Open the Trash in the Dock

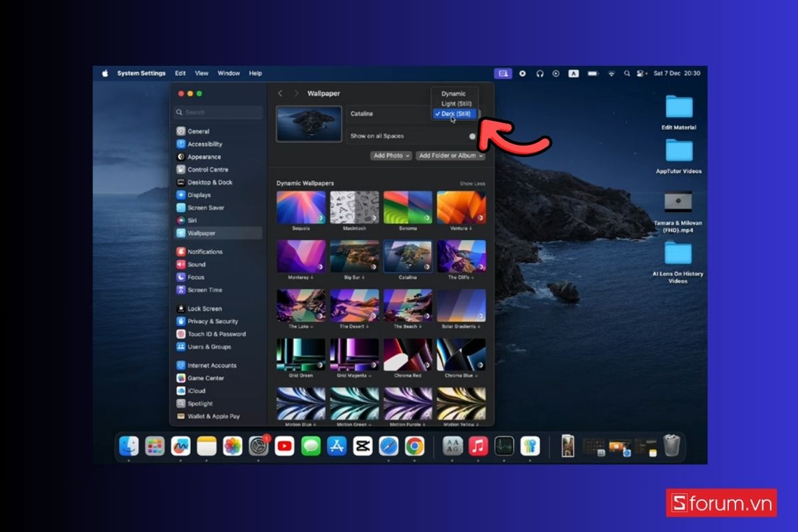672,446
